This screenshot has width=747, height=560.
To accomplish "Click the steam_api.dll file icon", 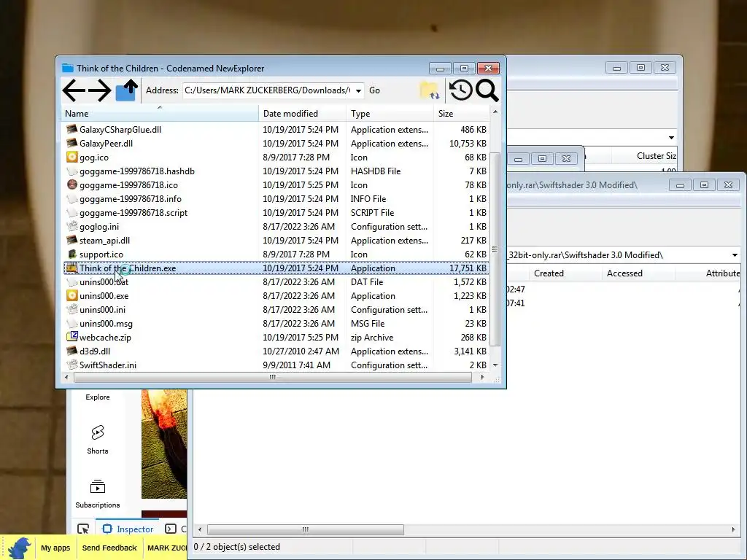I will (x=72, y=240).
